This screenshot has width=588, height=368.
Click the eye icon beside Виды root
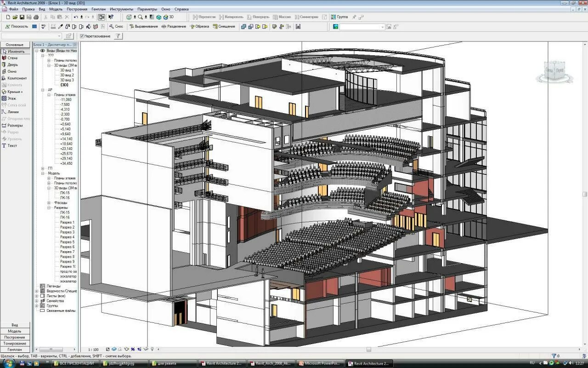point(43,51)
